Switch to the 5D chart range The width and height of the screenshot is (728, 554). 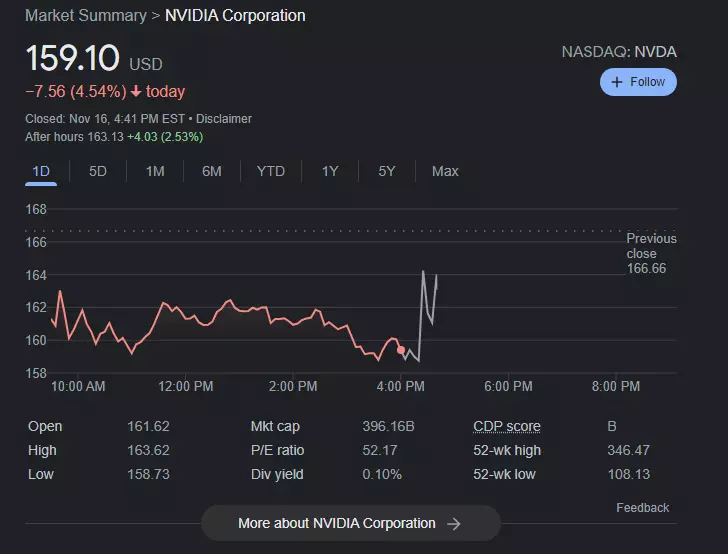(x=98, y=171)
